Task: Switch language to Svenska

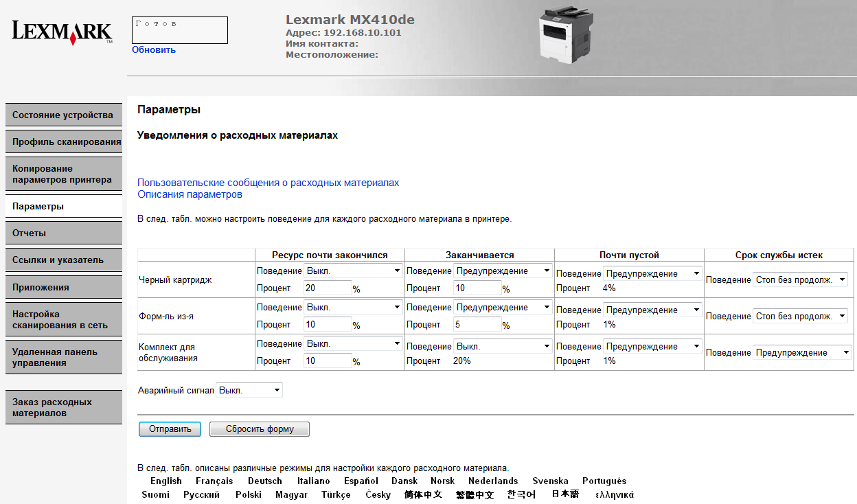Action: [x=551, y=481]
